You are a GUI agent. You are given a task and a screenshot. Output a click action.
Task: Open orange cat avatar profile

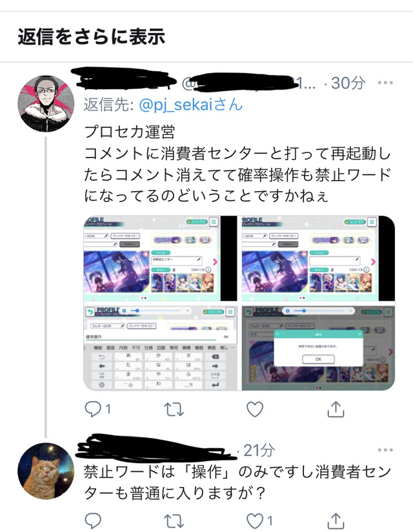[x=46, y=471]
